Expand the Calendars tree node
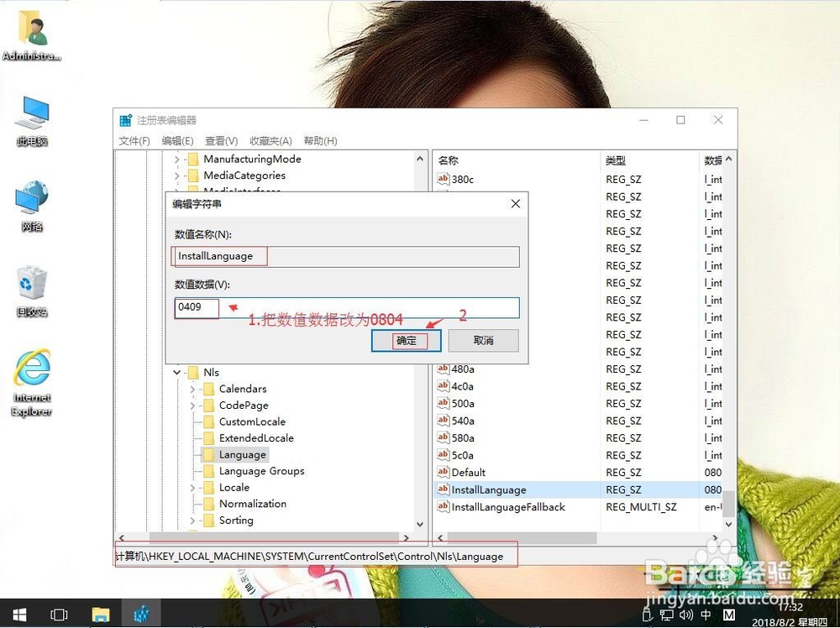840x628 pixels. pos(192,389)
